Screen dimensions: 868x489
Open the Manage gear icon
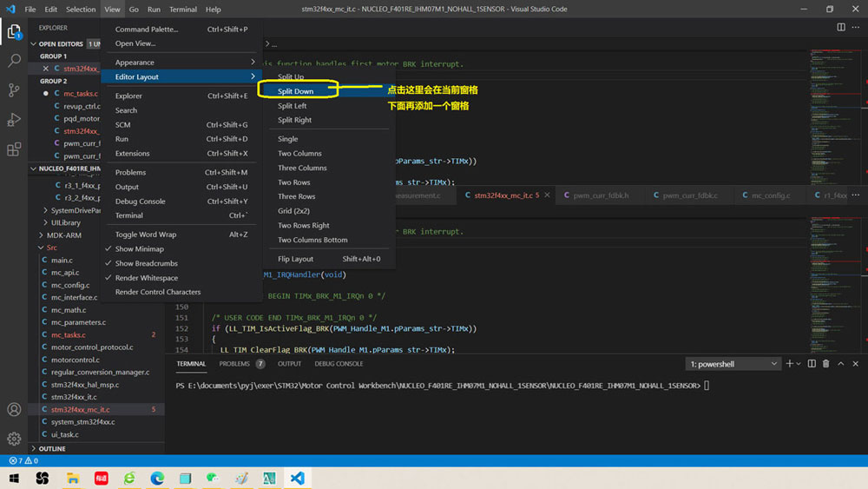pyautogui.click(x=14, y=439)
